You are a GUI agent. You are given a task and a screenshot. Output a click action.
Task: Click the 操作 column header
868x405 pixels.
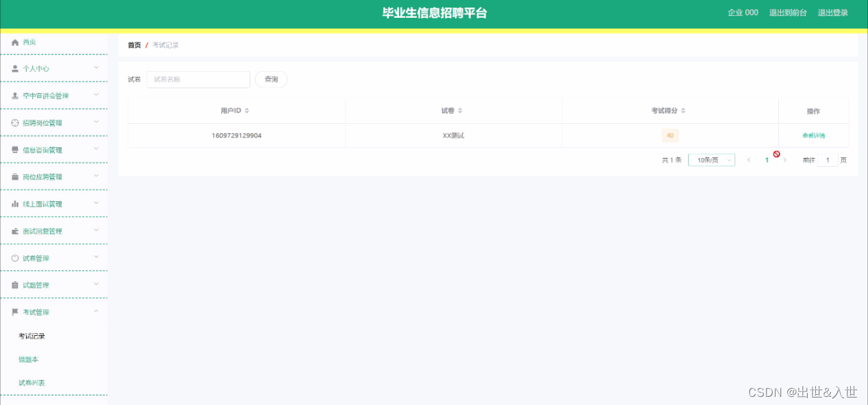pyautogui.click(x=813, y=111)
